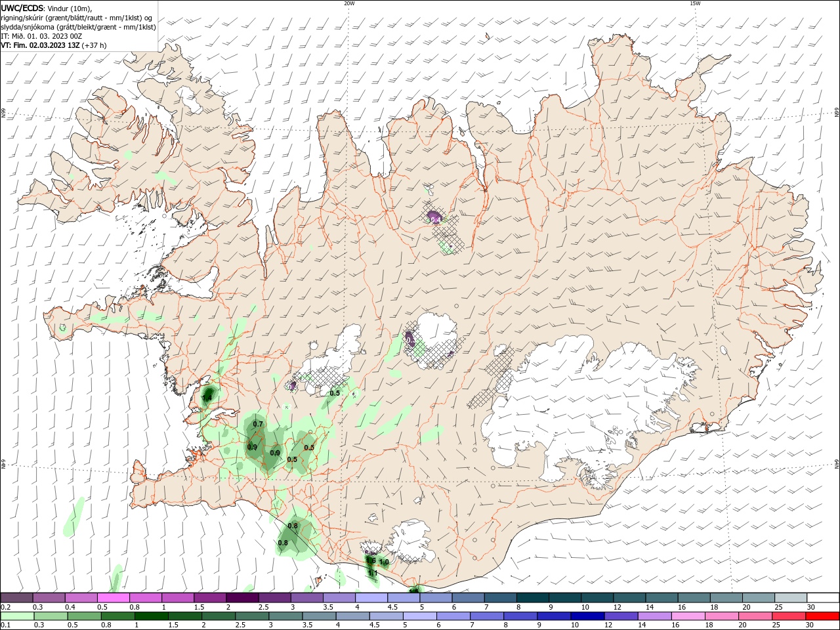Image resolution: width=840 pixels, height=630 pixels.
Task: Click the 0.7 precipitation value on the map
Action: tap(257, 424)
